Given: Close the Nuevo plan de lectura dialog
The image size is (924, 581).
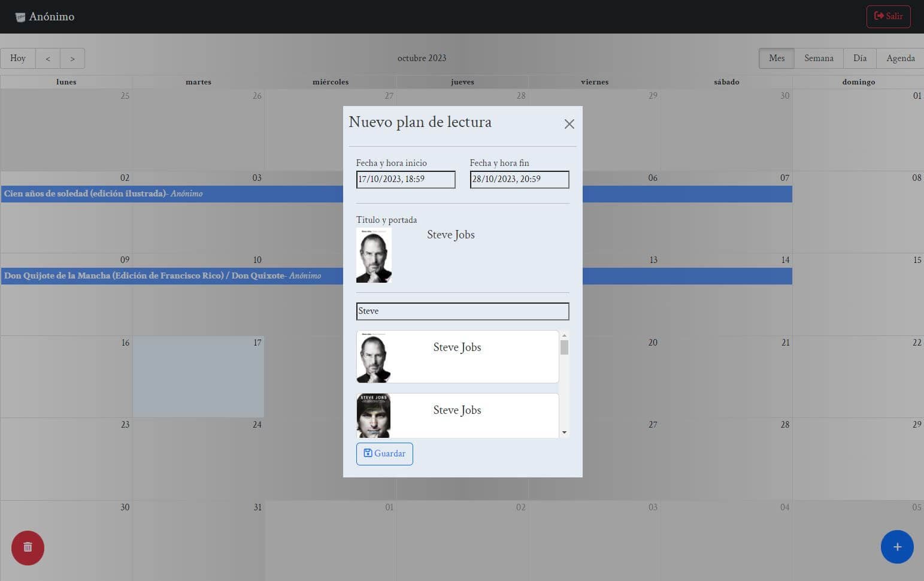Looking at the screenshot, I should click(x=569, y=124).
